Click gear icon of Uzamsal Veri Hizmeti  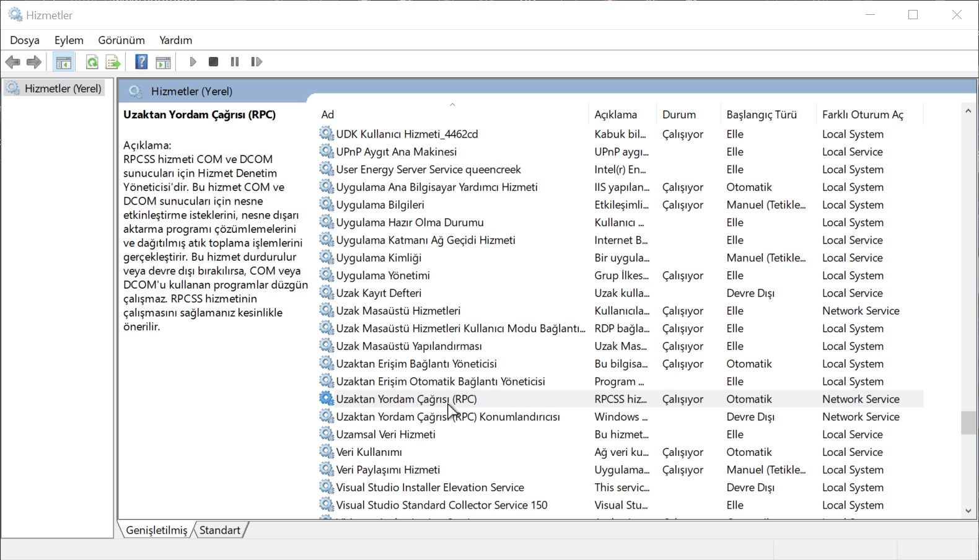point(327,434)
